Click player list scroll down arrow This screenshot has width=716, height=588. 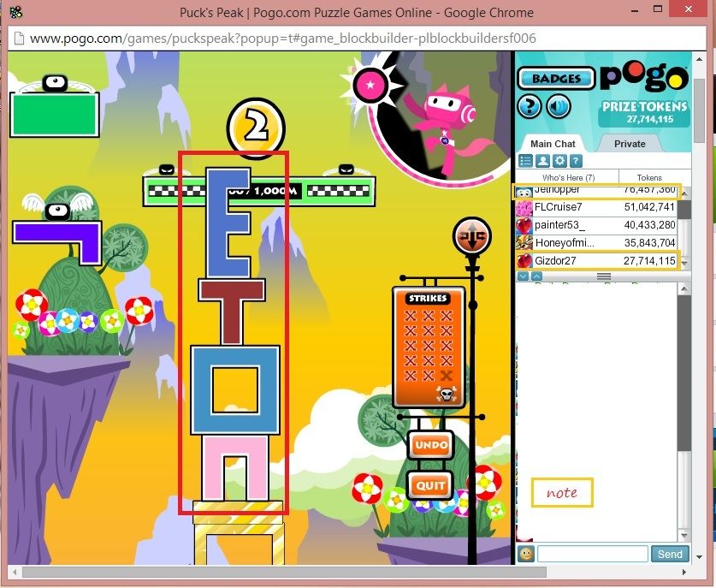tap(684, 263)
